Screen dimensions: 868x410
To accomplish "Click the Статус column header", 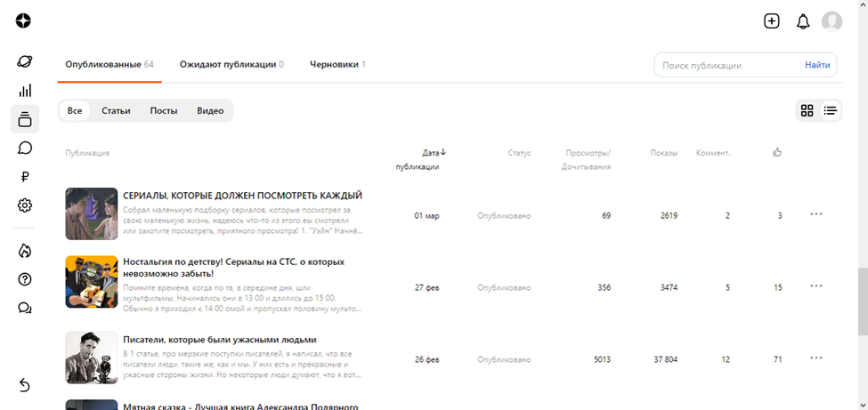I will (519, 153).
